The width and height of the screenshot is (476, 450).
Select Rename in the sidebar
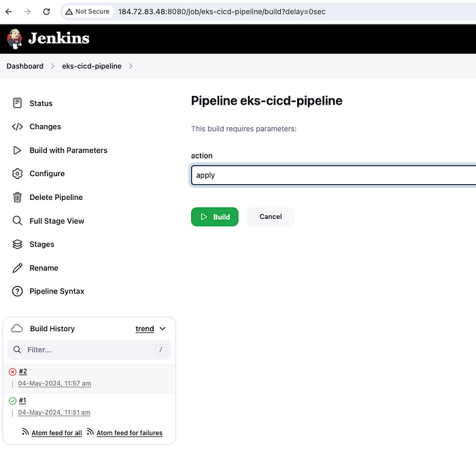point(44,268)
